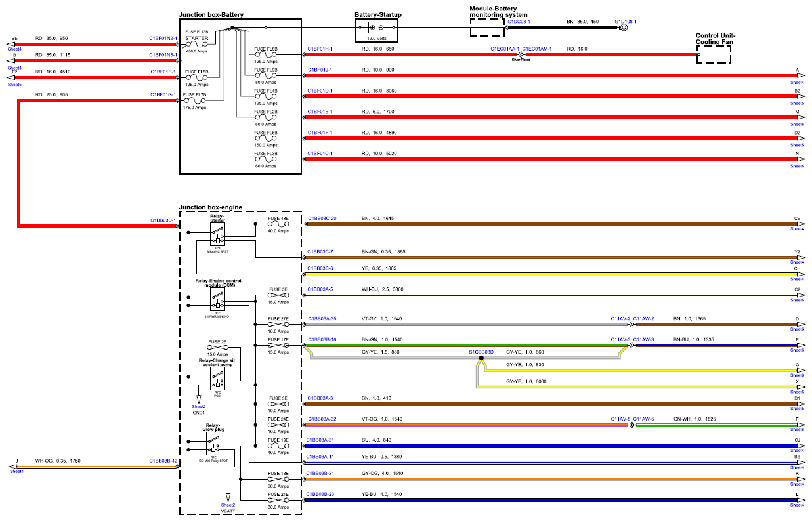Follow the C1BB03B-42 connector link
Image resolution: width=812 pixels, height=521 pixels.
tap(163, 461)
